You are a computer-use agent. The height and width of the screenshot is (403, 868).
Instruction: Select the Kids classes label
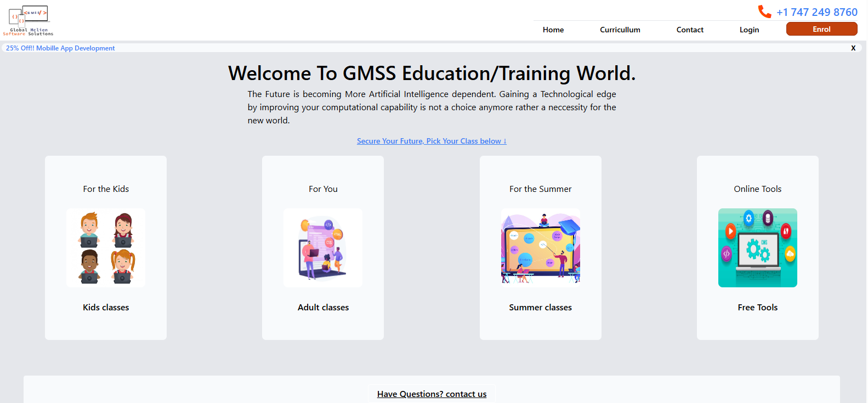click(x=106, y=307)
